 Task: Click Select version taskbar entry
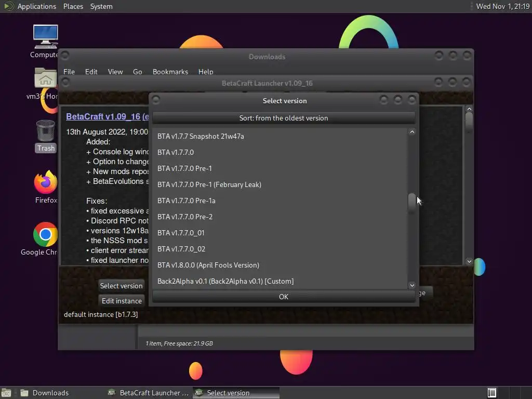[x=236, y=393]
